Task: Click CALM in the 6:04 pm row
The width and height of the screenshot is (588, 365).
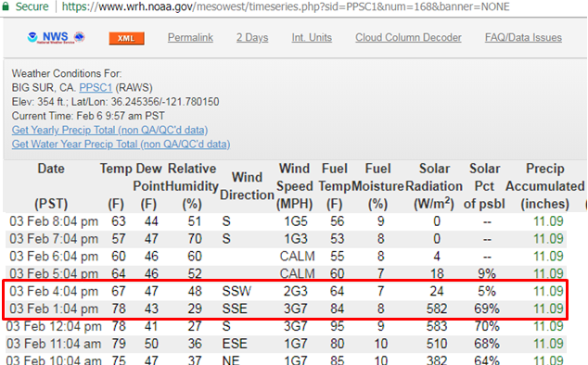Action: pos(297,257)
